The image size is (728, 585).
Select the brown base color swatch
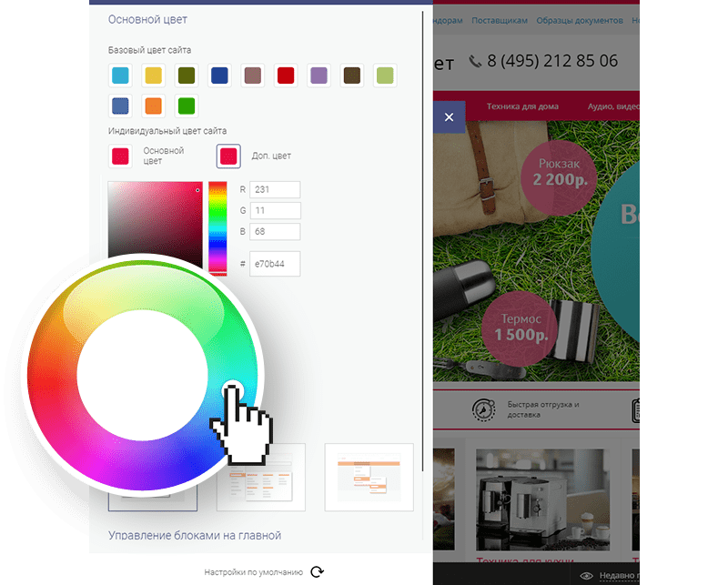[x=352, y=76]
